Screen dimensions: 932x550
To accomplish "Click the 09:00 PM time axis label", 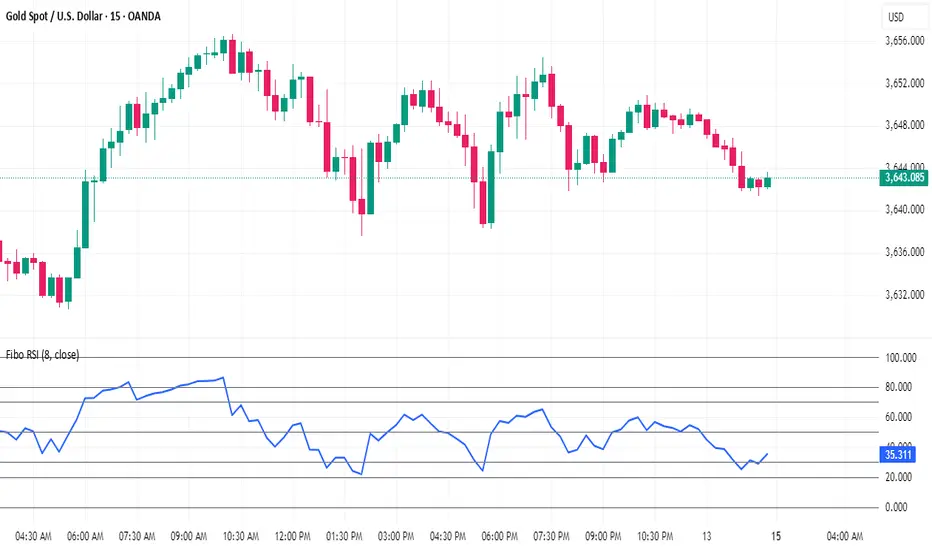I will pos(611,535).
